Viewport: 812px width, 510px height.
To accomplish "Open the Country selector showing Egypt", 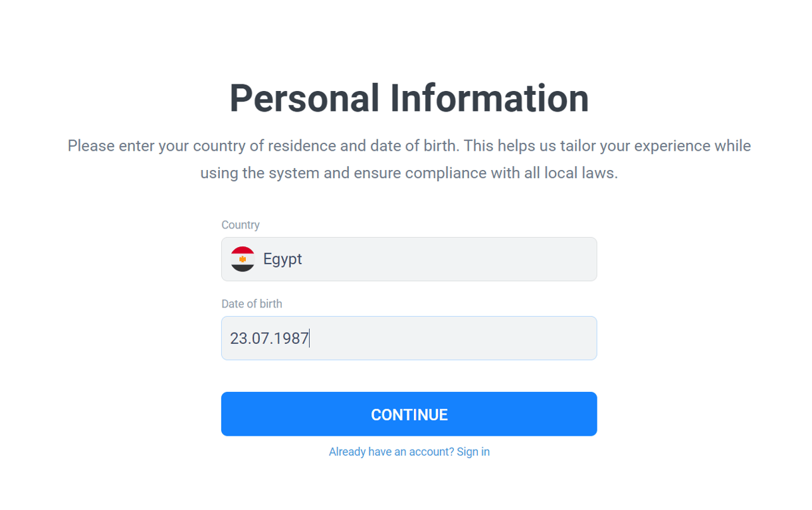I will [409, 259].
